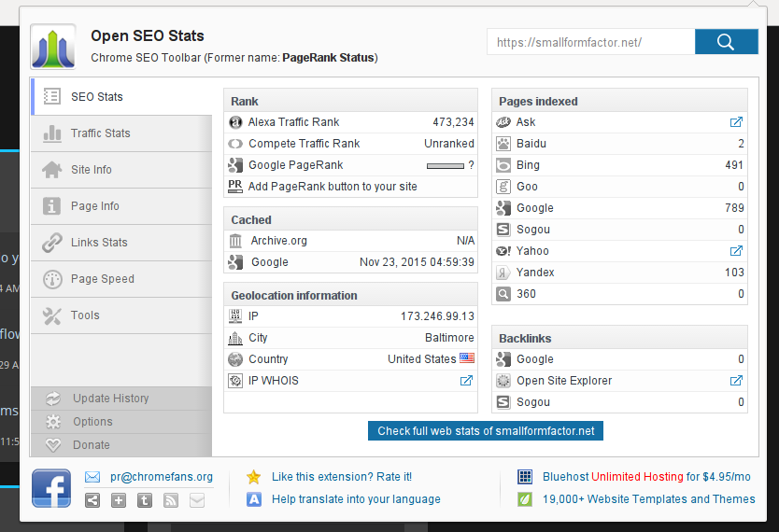Click the Google PageRank bar indicator
The height and width of the screenshot is (532, 779).
tap(446, 166)
